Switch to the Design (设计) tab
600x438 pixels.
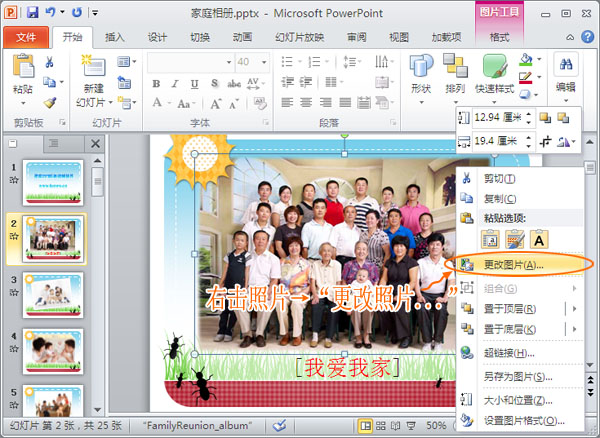point(157,37)
